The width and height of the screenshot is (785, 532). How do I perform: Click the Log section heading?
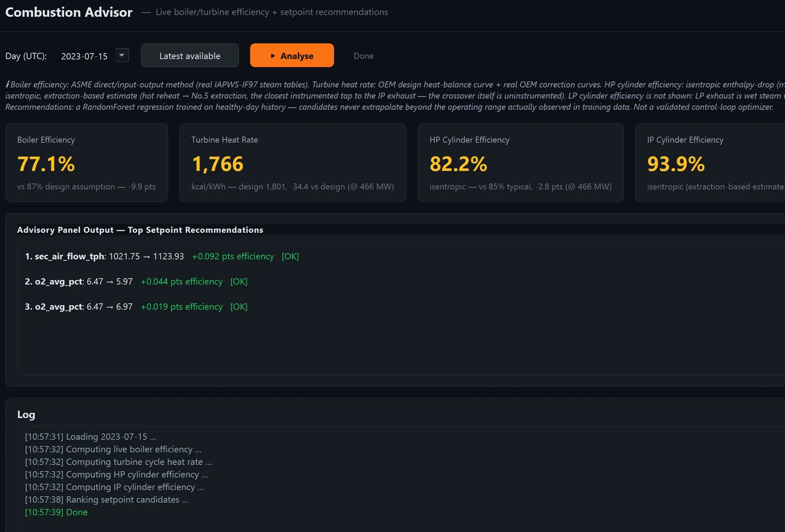26,414
